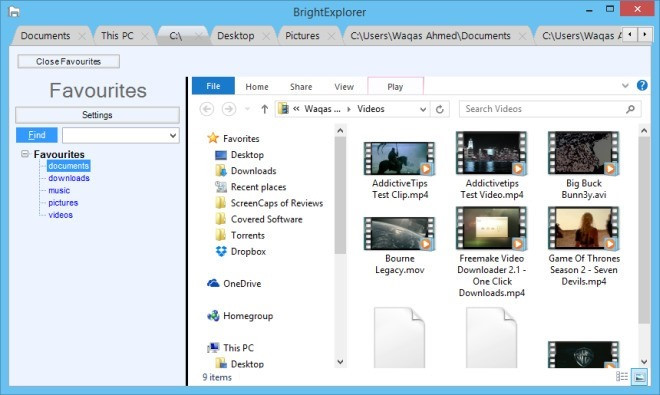The height and width of the screenshot is (395, 660).
Task: Click the Back navigation arrow
Action: pyautogui.click(x=207, y=109)
